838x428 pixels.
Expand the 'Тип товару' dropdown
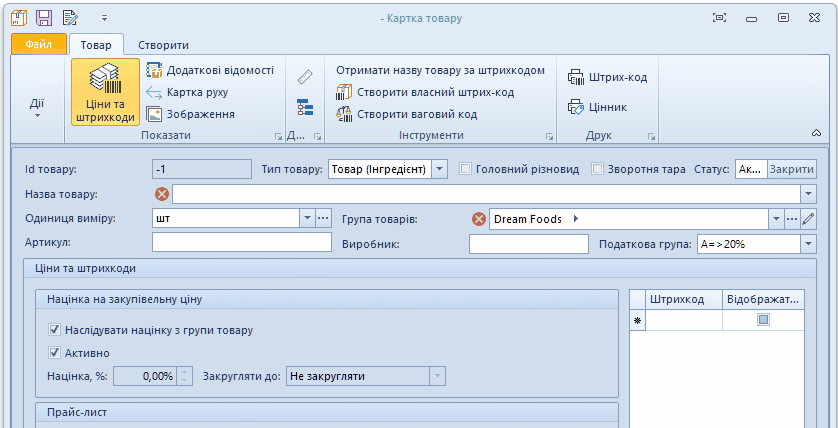(x=440, y=169)
